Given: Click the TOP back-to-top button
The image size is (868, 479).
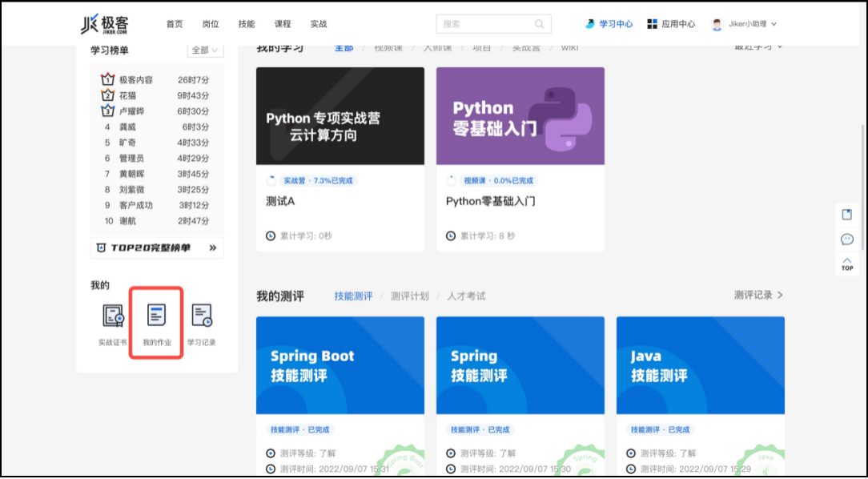Looking at the screenshot, I should (x=847, y=264).
